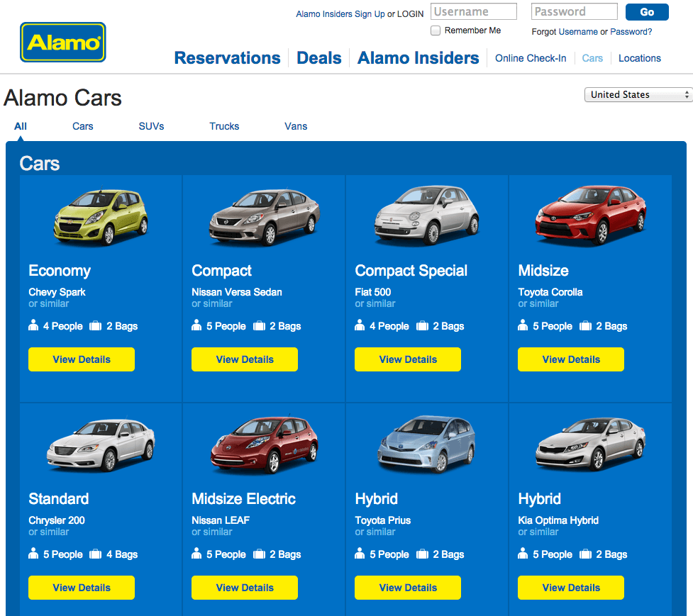Click the people icon in Kia Optima Hybrid card
The image size is (693, 616).
[x=523, y=554]
